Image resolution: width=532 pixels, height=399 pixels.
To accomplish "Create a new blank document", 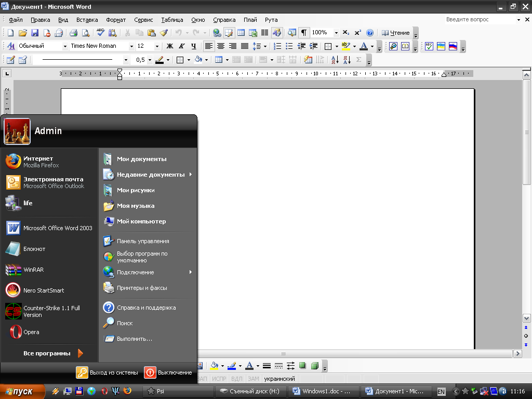I will (10, 33).
